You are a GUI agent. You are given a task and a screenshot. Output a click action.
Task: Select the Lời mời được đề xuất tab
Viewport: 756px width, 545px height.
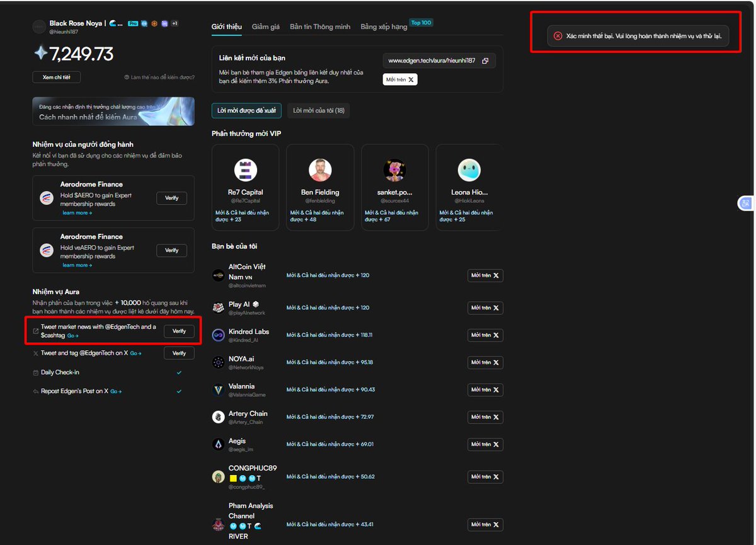(x=246, y=111)
